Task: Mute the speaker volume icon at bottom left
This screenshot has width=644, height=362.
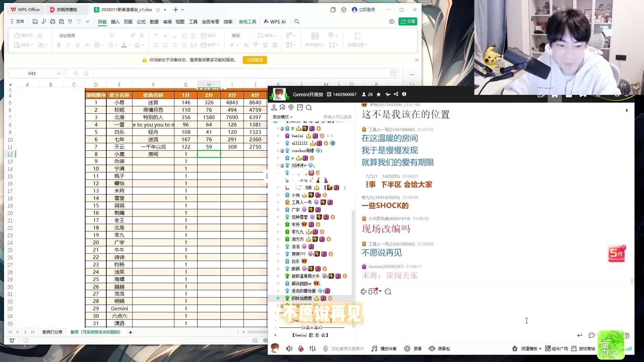Action: 289,349
